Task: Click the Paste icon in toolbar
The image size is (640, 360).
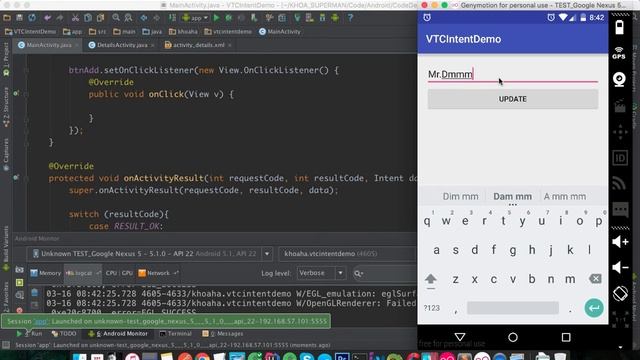Action: pyautogui.click(x=100, y=18)
